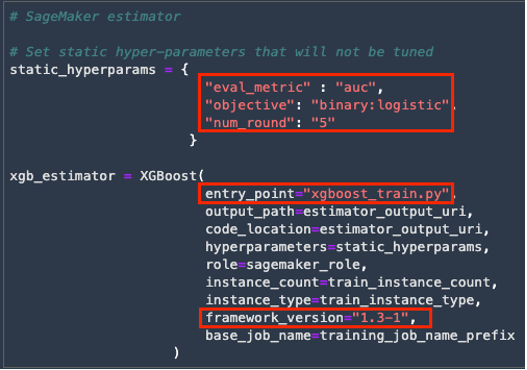Image resolution: width=527 pixels, height=370 pixels.
Task: Click the closing curly brace of the dict
Action: [193, 139]
